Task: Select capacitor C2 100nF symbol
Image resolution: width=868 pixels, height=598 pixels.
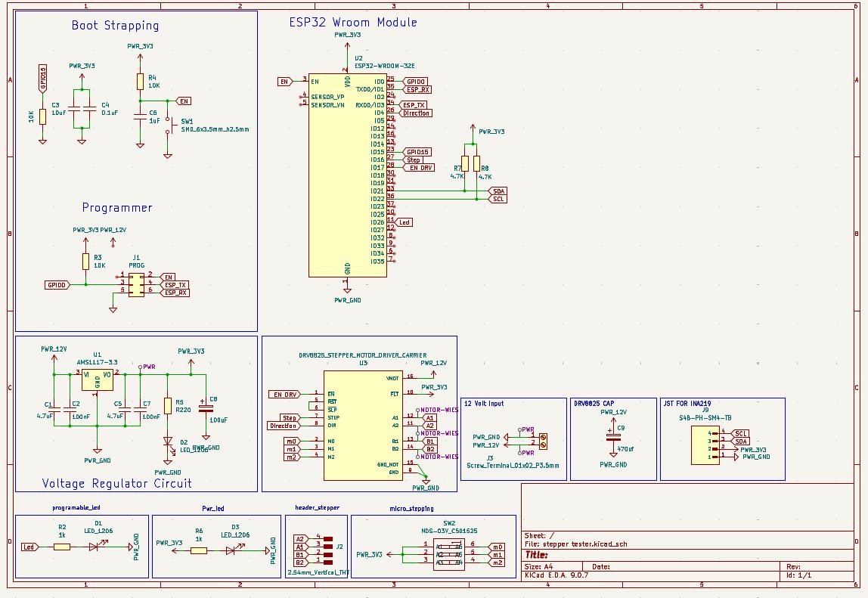Action: click(x=70, y=409)
